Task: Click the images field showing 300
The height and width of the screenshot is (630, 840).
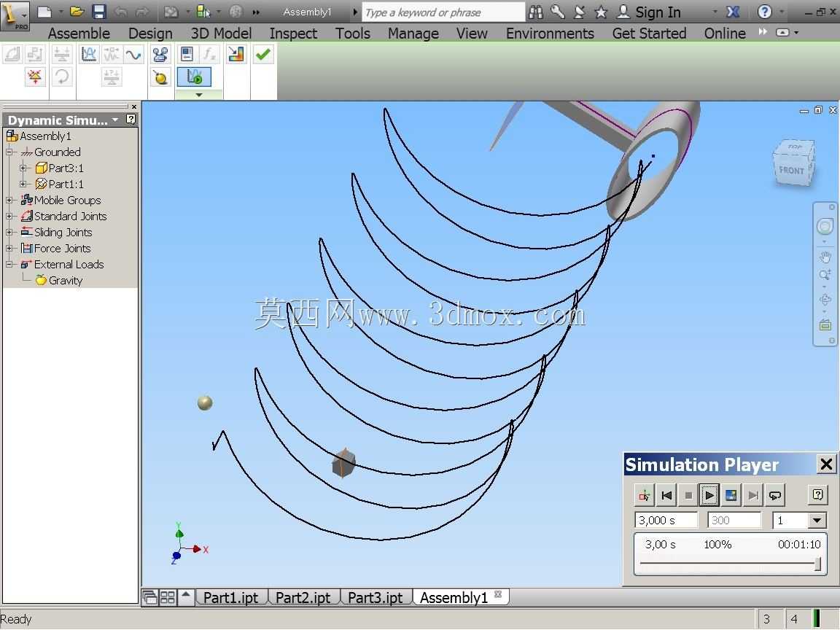Action: point(734,520)
